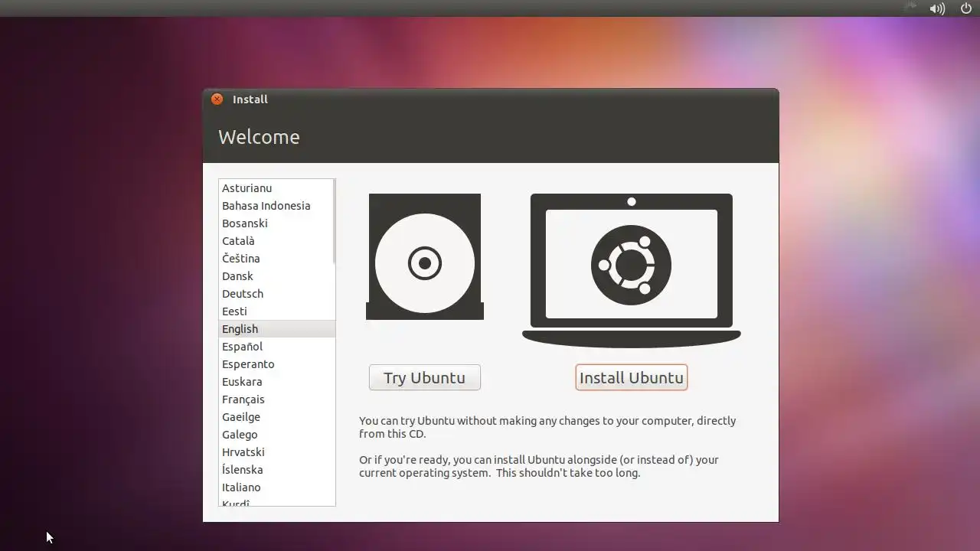Select Français language
980x551 pixels.
click(276, 399)
